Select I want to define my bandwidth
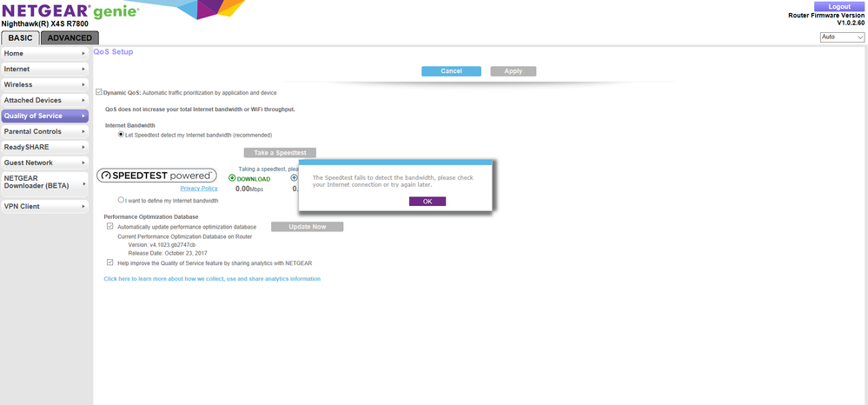The image size is (868, 405). (x=121, y=200)
